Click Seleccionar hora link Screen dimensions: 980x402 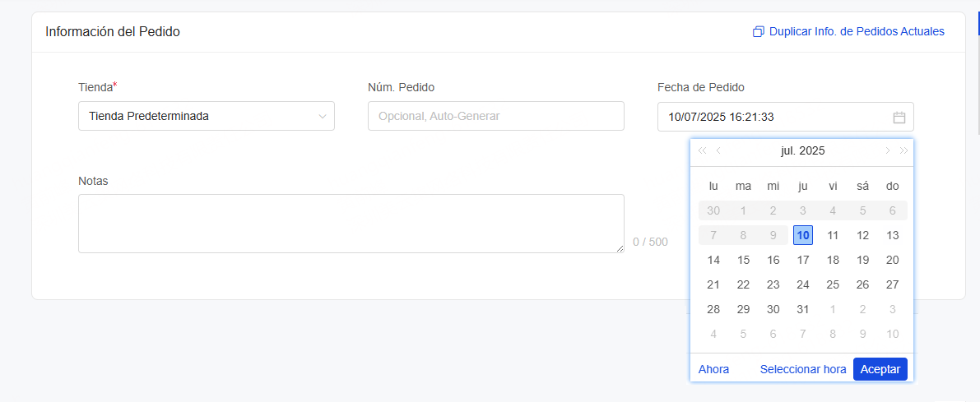click(x=803, y=369)
